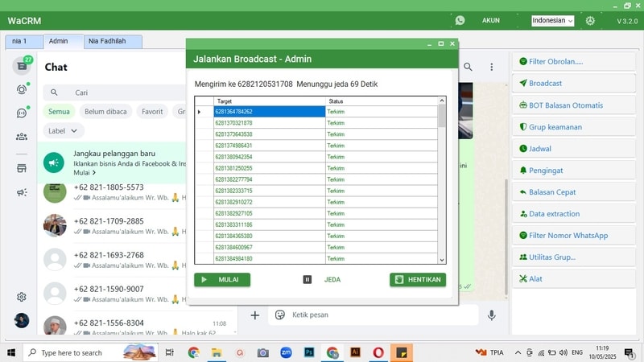Open chat +62 821-1556-8304
The width and height of the screenshot is (644, 362).
[138, 325]
